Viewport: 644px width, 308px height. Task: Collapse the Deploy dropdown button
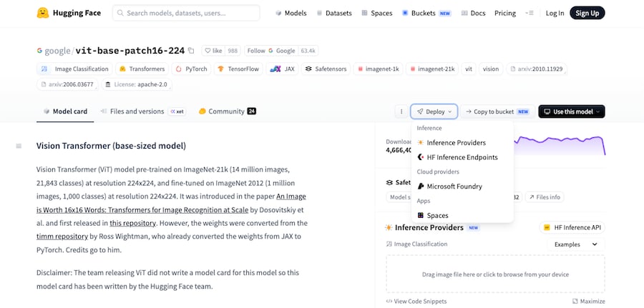[434, 111]
